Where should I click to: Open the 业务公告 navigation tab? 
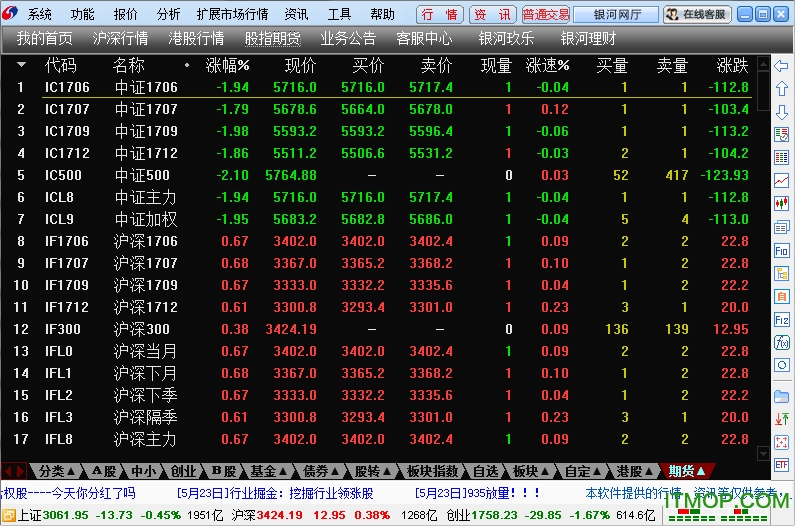(x=348, y=39)
